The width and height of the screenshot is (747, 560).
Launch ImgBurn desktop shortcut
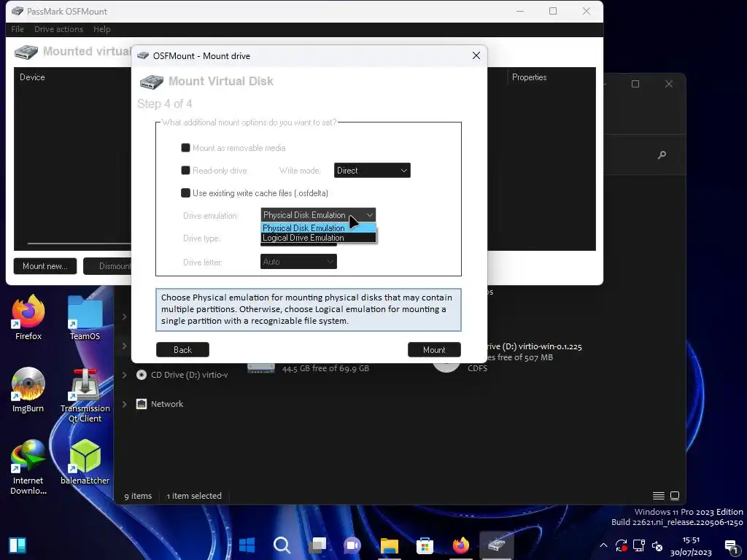[28, 389]
